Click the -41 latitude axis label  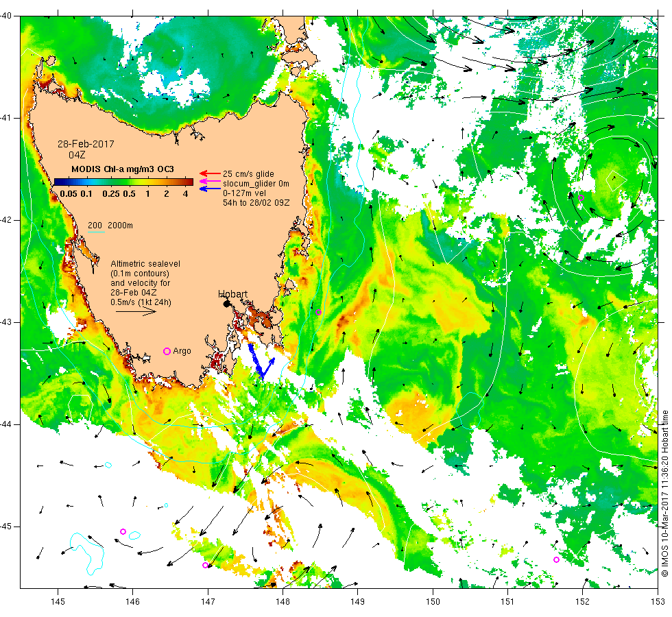(5, 118)
